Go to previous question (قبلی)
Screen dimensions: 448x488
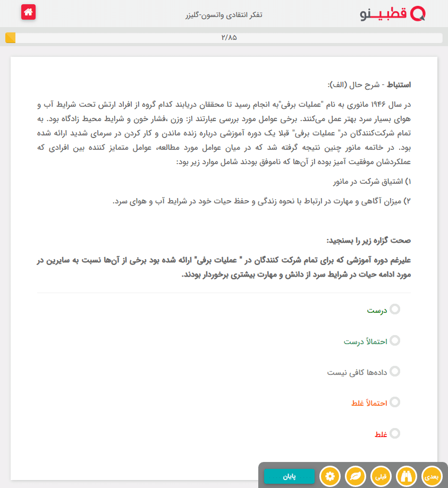tap(381, 476)
